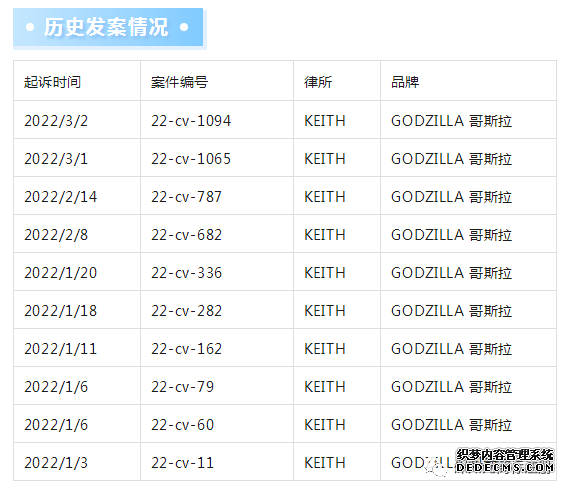This screenshot has height=482, width=565.
Task: Click KEITH in the 22-cv-162 row
Action: coord(325,349)
